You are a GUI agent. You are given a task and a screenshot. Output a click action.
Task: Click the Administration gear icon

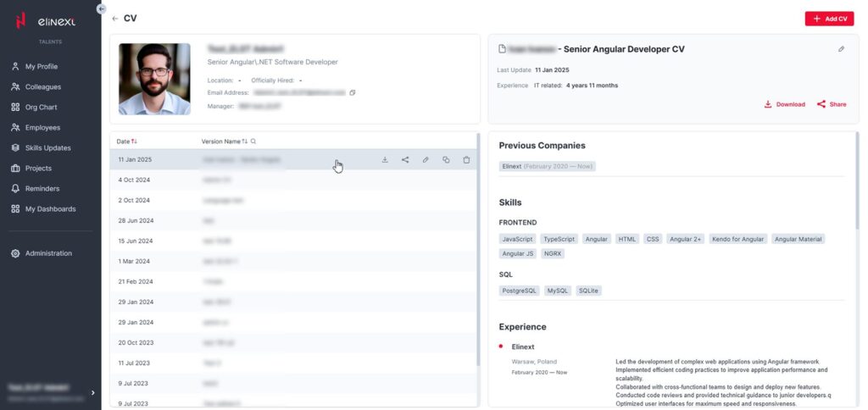15,253
